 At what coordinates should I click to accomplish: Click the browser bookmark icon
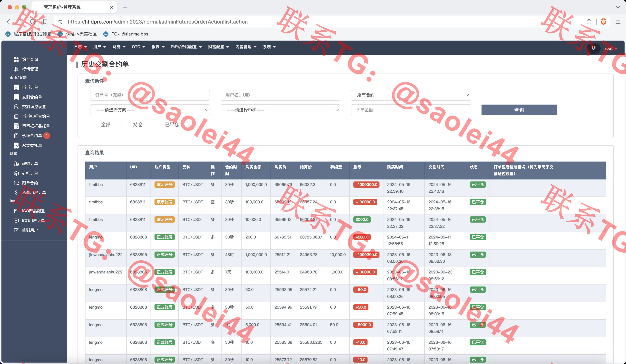click(x=45, y=22)
